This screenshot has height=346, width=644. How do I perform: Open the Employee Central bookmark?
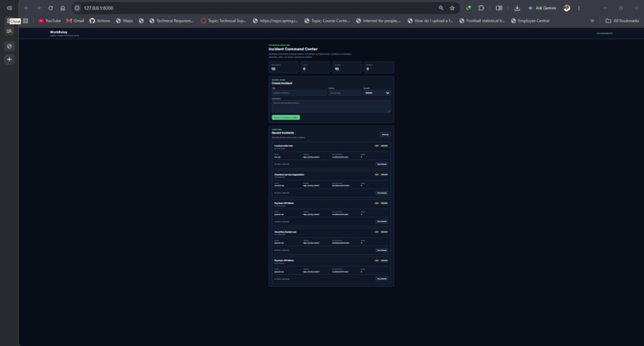pyautogui.click(x=531, y=21)
